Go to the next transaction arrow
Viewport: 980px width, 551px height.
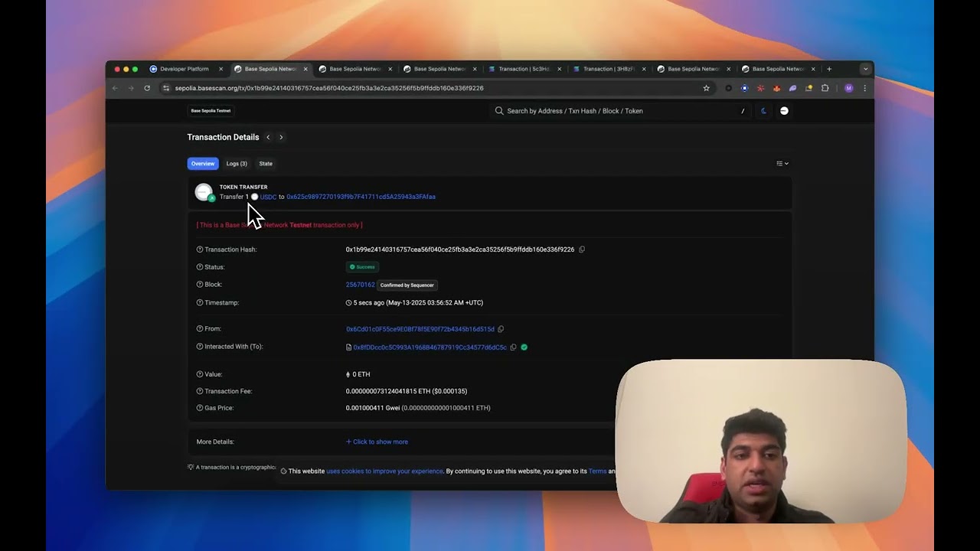(281, 138)
